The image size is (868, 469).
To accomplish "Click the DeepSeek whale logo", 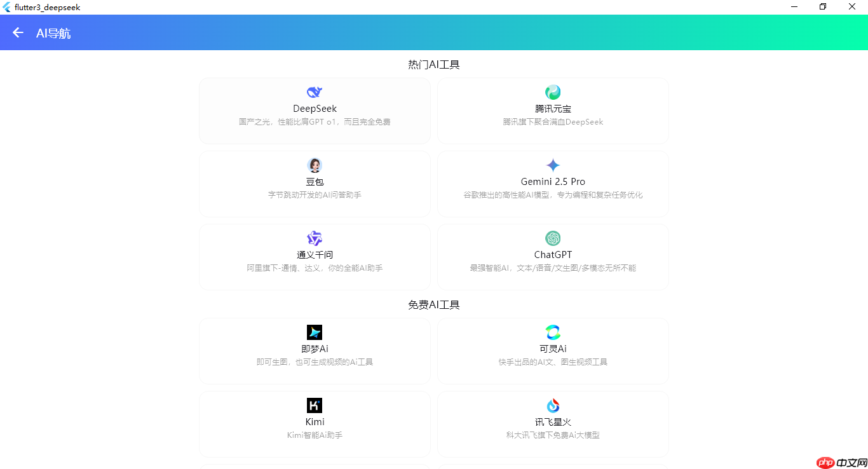I will (315, 92).
